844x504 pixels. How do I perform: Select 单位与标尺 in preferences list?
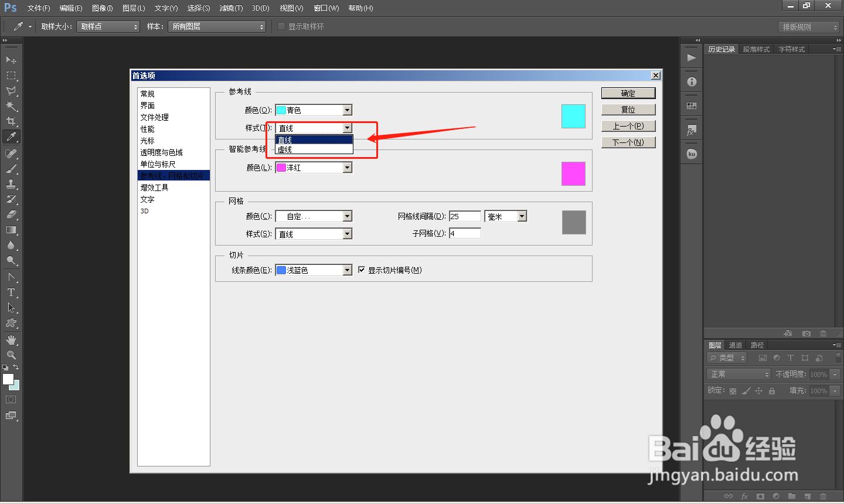point(173,164)
